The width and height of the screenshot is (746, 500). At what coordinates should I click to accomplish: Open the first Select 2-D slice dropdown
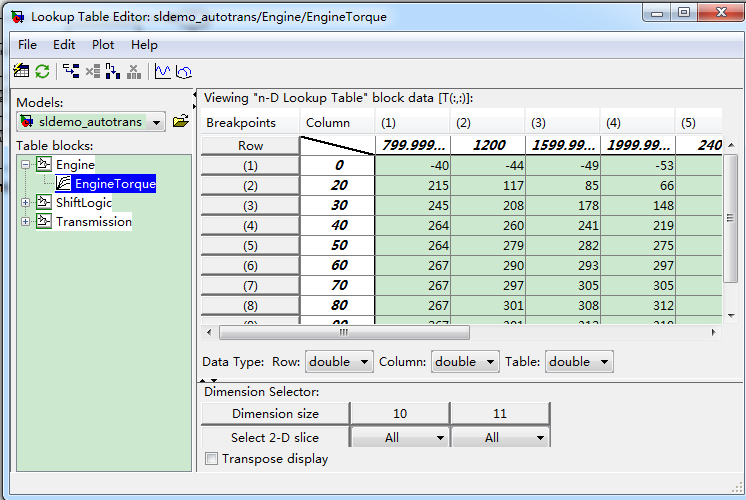click(x=400, y=437)
